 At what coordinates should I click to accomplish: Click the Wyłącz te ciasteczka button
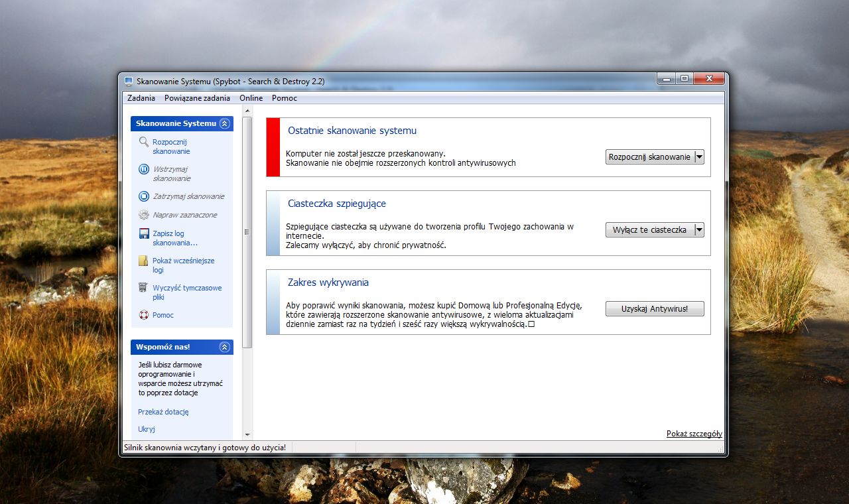(x=649, y=229)
